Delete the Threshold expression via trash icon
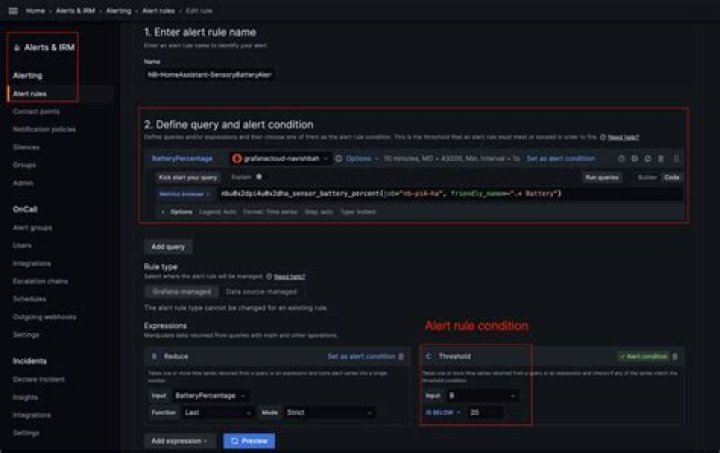Image resolution: width=720 pixels, height=453 pixels. [x=675, y=356]
